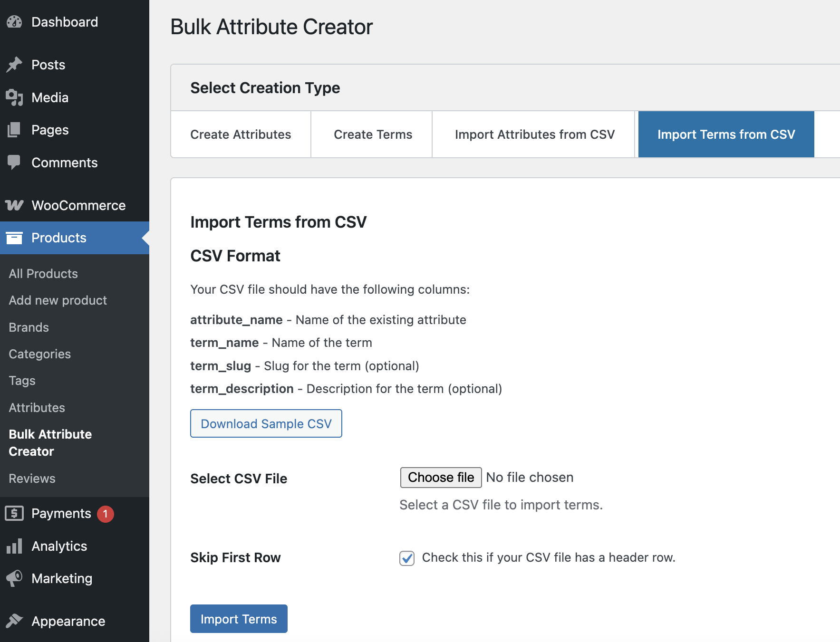This screenshot has height=642, width=840.
Task: Click the Dashboard gauge icon
Action: click(14, 22)
